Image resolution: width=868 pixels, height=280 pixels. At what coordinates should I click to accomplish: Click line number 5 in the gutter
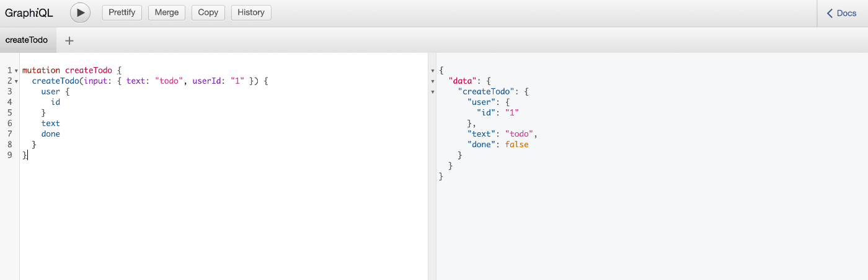pos(10,112)
